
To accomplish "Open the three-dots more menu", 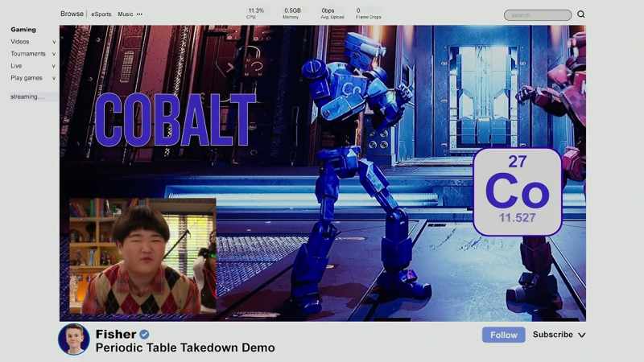I will tap(139, 14).
